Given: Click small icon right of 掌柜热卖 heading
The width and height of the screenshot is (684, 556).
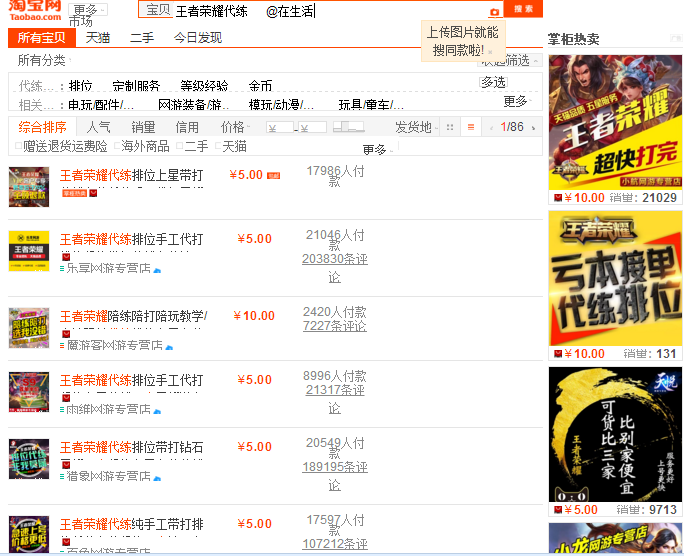Looking at the screenshot, I should 676,39.
